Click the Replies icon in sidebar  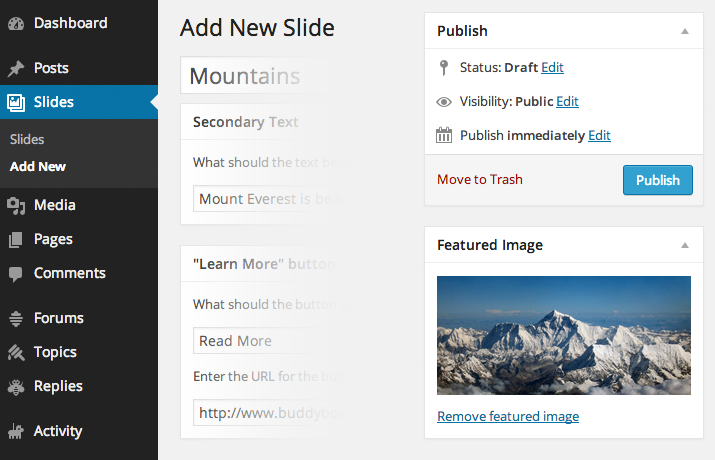pos(16,387)
